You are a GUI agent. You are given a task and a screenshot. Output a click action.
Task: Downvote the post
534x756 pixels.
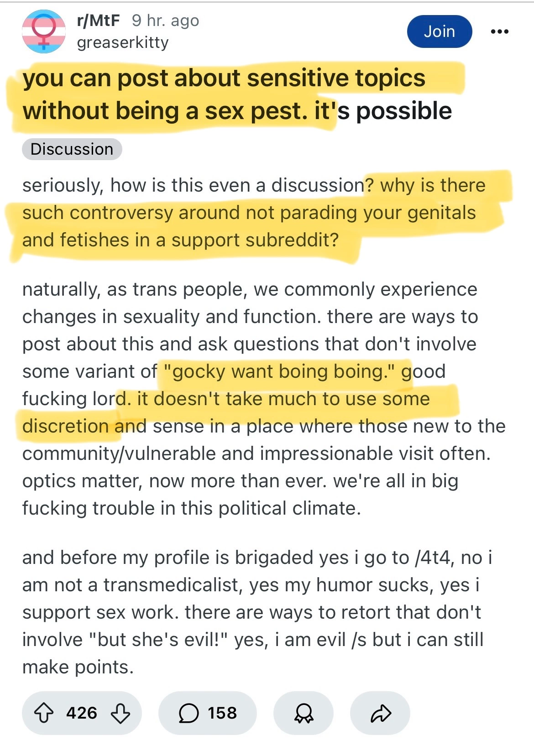[120, 713]
